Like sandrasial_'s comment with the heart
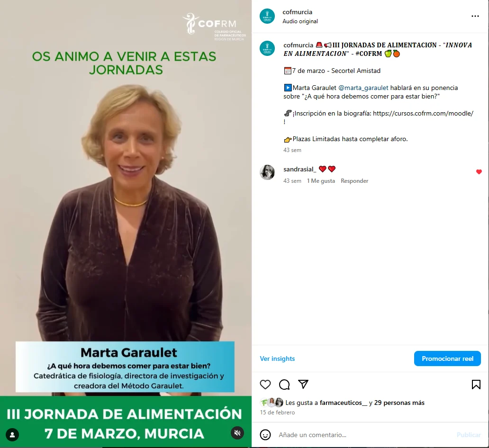Image resolution: width=489 pixels, height=448 pixels. [479, 172]
